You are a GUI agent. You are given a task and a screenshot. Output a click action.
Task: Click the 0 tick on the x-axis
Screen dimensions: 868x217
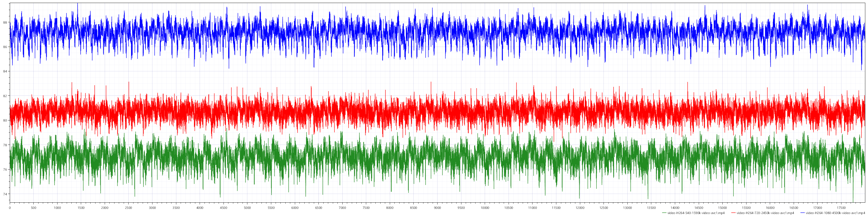(10, 208)
